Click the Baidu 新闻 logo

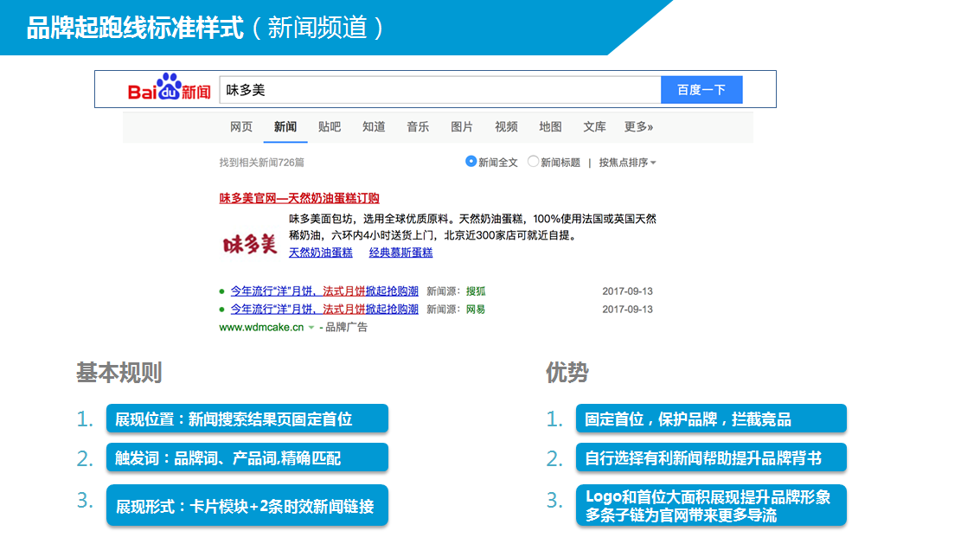(170, 88)
